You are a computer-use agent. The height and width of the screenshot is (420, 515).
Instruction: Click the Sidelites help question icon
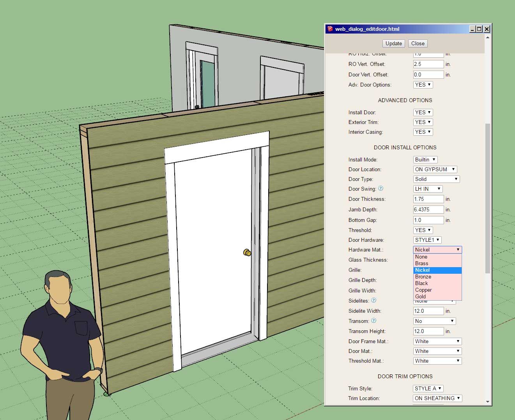point(373,300)
